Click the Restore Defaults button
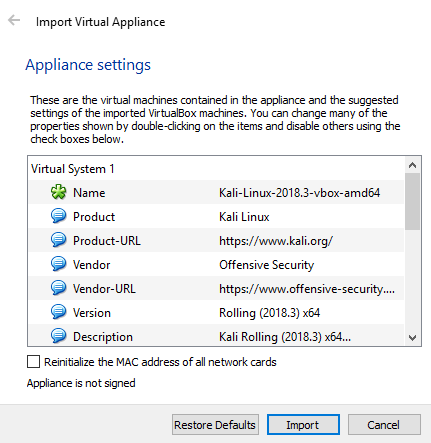 [x=215, y=425]
